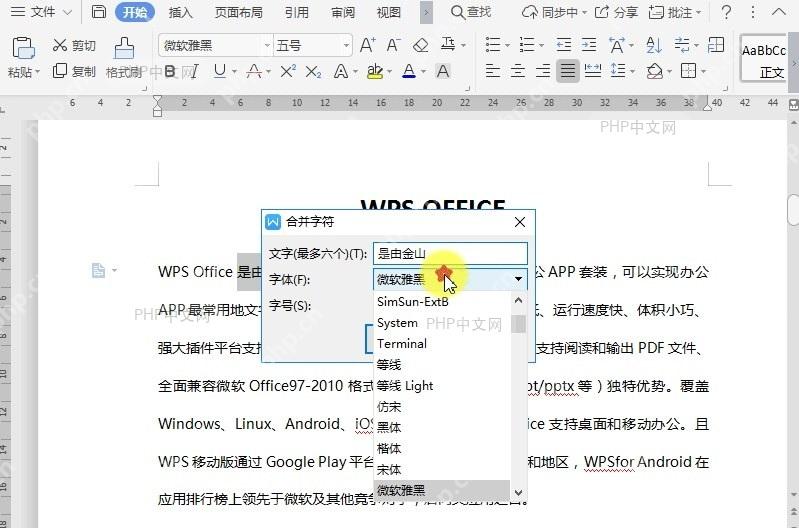Click the text highlight color icon
This screenshot has width=799, height=528.
(x=375, y=71)
